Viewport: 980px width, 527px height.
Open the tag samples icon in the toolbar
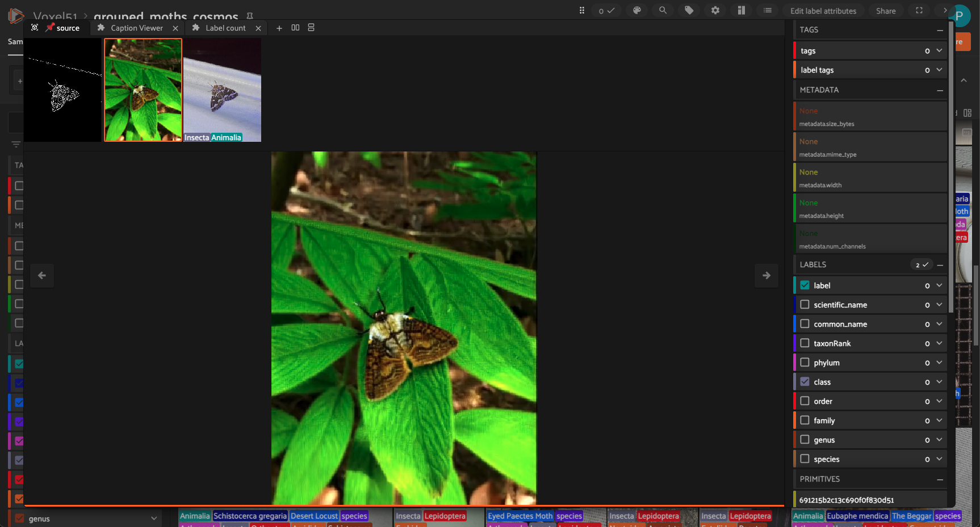[x=689, y=10]
